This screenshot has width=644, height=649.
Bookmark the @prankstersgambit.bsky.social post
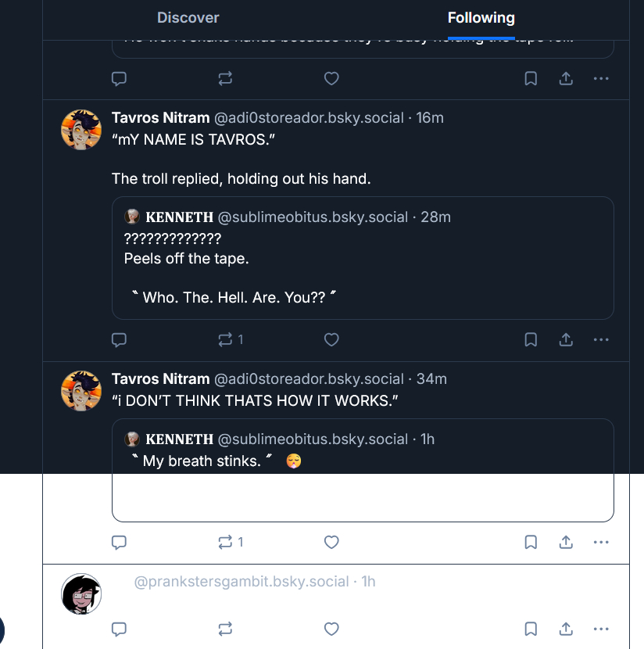531,629
